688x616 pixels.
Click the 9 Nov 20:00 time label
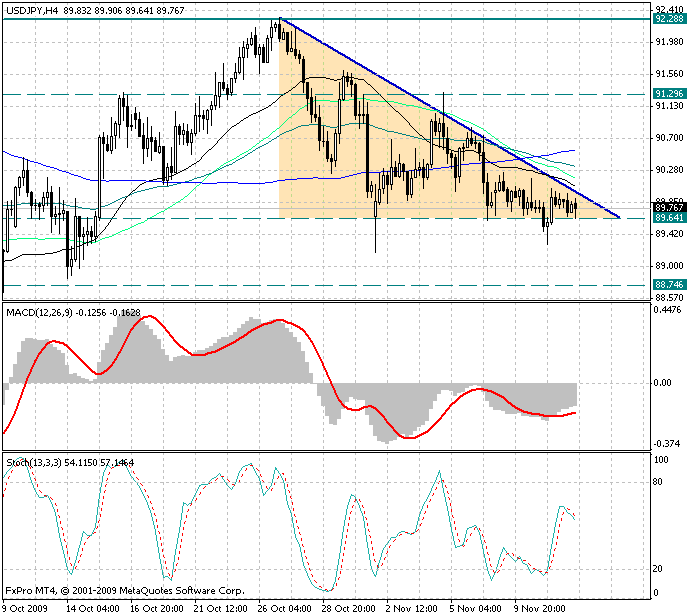(x=539, y=609)
